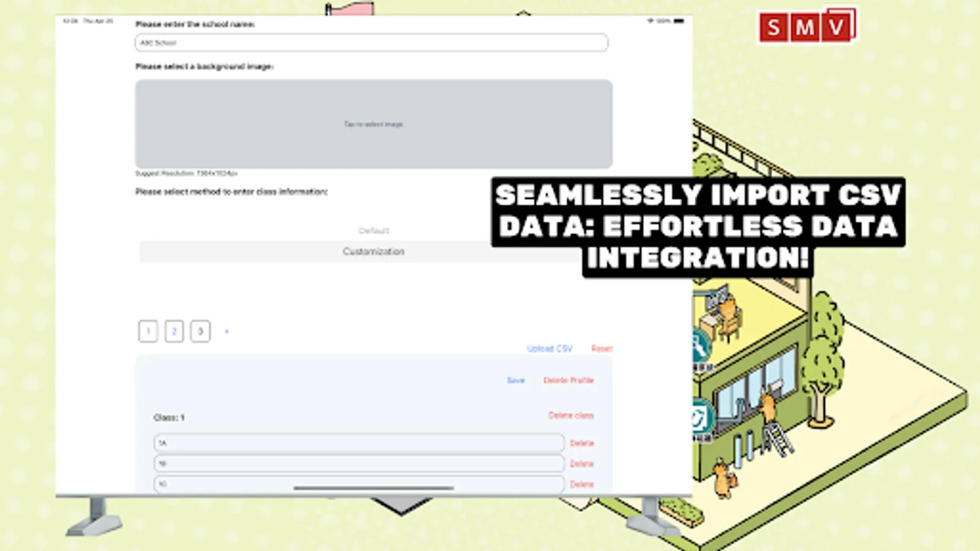Switch to profile page "3"
The image size is (980, 551).
click(x=200, y=331)
